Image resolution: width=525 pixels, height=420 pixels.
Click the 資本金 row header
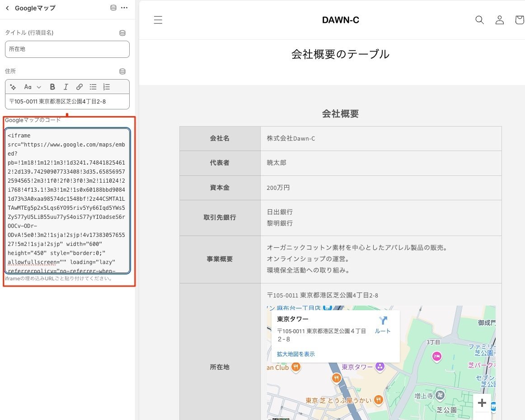[220, 188]
